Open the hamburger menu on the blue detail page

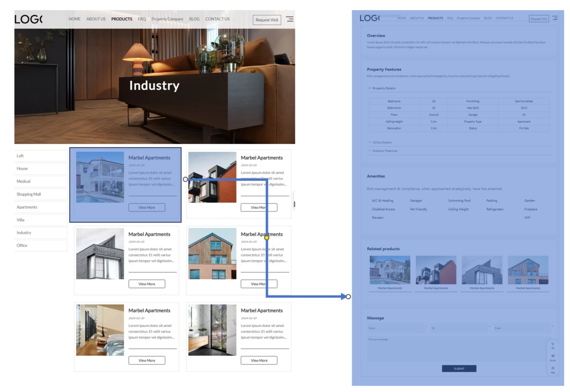tap(555, 18)
